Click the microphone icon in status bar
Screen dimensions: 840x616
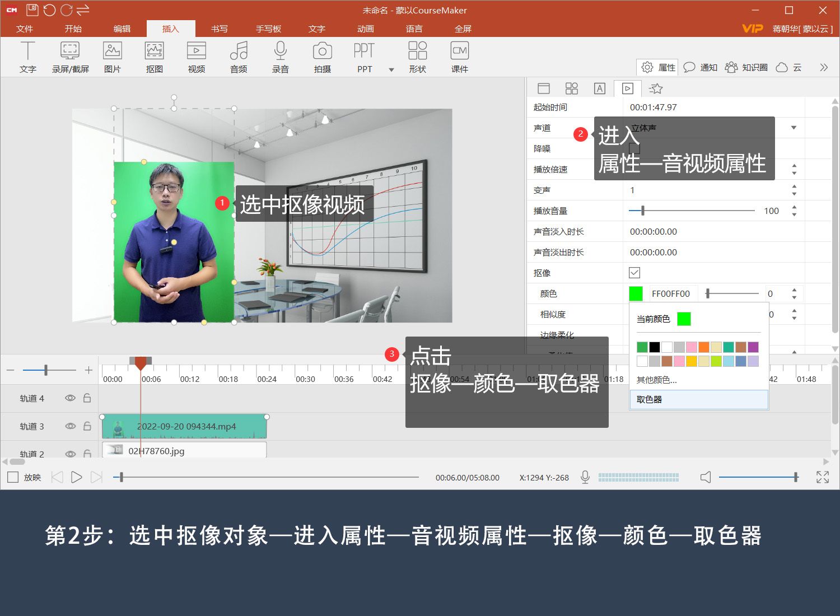coord(585,477)
